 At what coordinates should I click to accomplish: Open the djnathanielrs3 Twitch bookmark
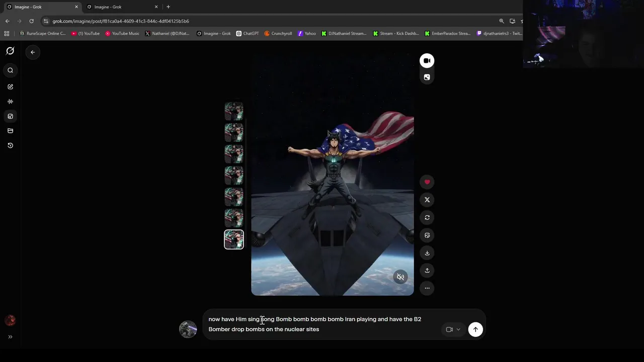pyautogui.click(x=499, y=34)
